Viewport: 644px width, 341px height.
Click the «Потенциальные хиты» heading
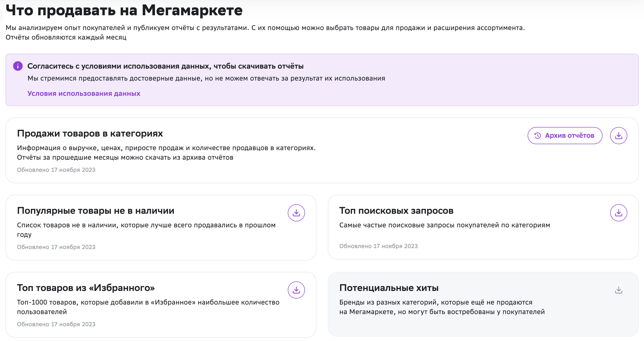pos(389,288)
